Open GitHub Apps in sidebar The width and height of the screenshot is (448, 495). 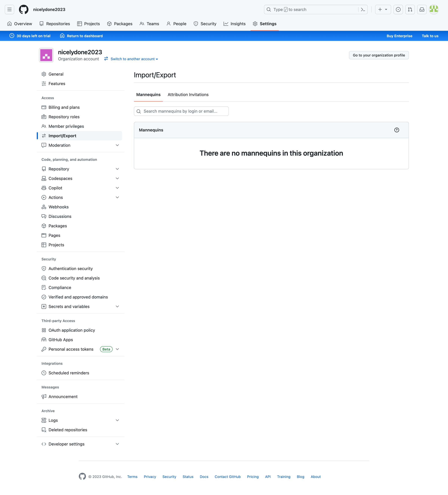[80, 340]
